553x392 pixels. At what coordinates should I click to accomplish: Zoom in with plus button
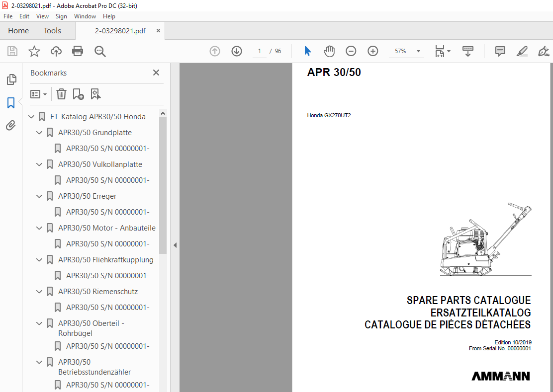pos(373,51)
